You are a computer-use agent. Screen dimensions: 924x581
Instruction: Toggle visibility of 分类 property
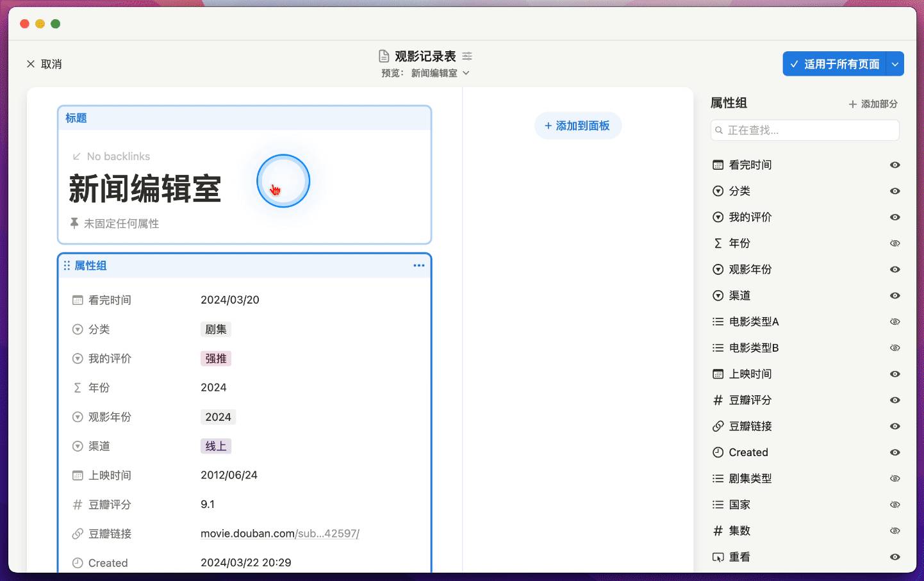pos(895,191)
